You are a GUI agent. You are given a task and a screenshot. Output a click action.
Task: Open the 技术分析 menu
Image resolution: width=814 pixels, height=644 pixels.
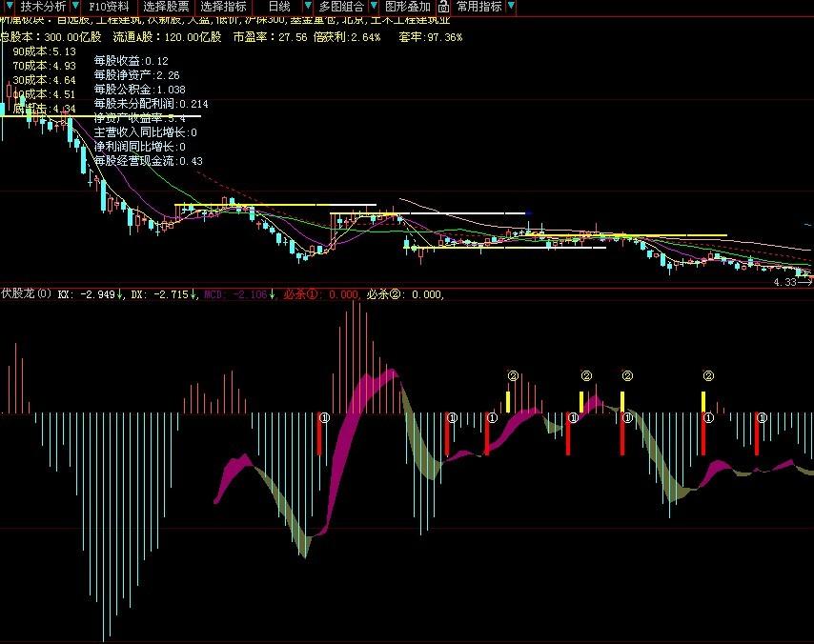tap(43, 7)
